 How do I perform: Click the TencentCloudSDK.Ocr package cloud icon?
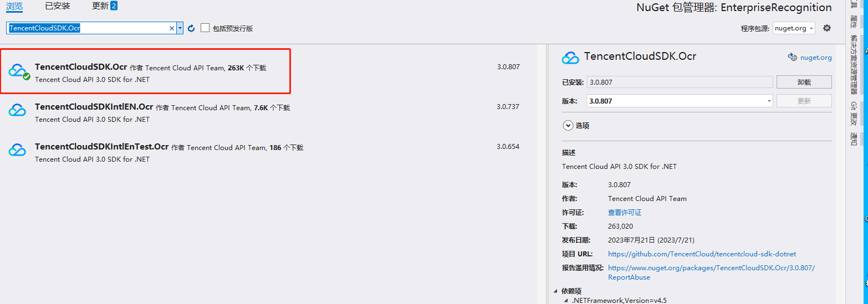(x=18, y=71)
